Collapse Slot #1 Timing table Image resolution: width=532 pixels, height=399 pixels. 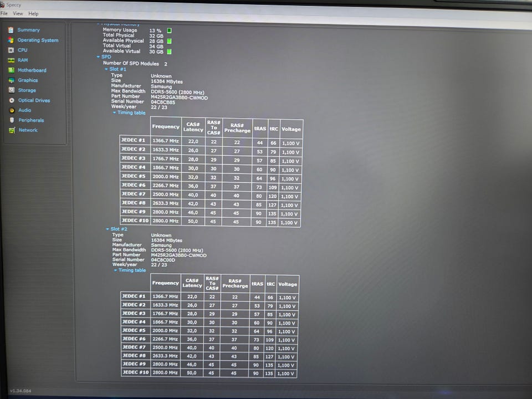point(114,112)
